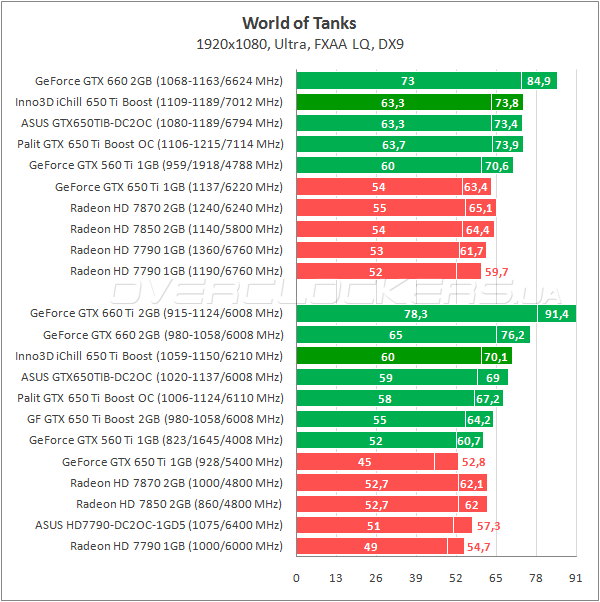
Task: Select the GeForce GTX 560 Ti 1GB (823/1645/4008 MHz) label
Action: (156, 440)
